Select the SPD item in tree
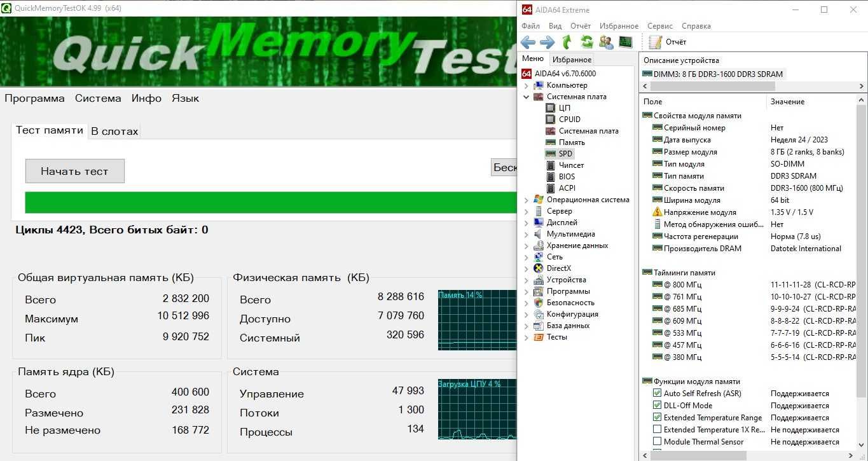 pos(565,154)
